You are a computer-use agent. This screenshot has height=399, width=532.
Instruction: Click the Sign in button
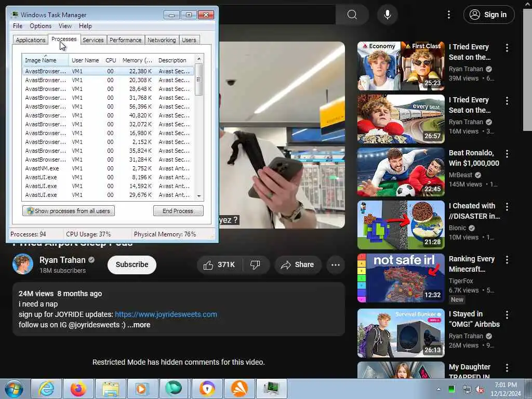[489, 15]
